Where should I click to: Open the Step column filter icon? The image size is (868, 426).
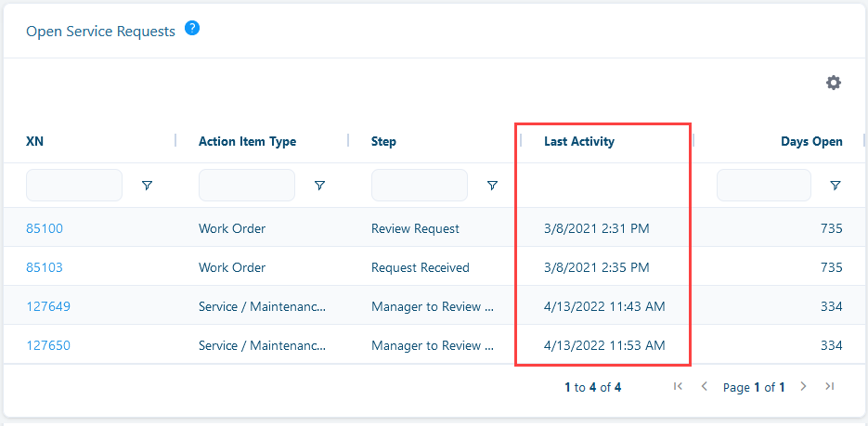(x=492, y=186)
